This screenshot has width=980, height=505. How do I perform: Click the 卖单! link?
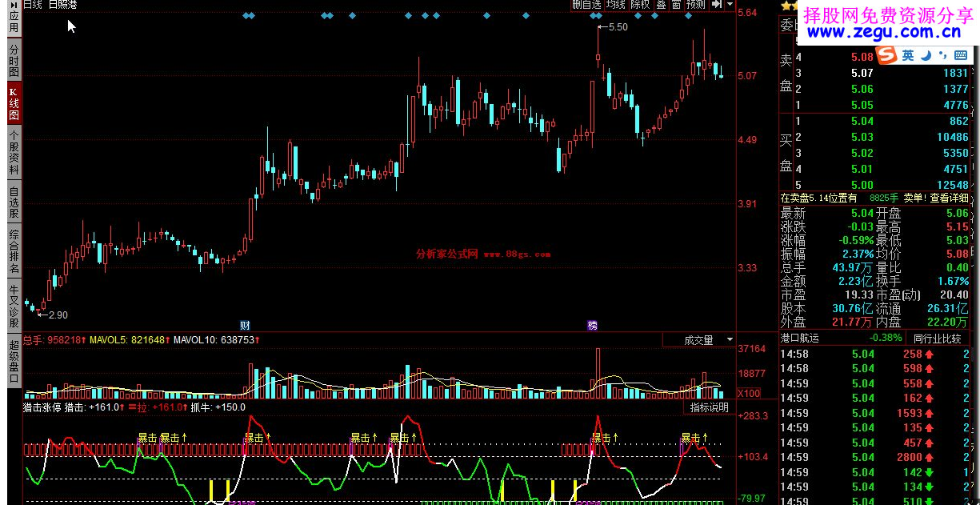pos(914,198)
